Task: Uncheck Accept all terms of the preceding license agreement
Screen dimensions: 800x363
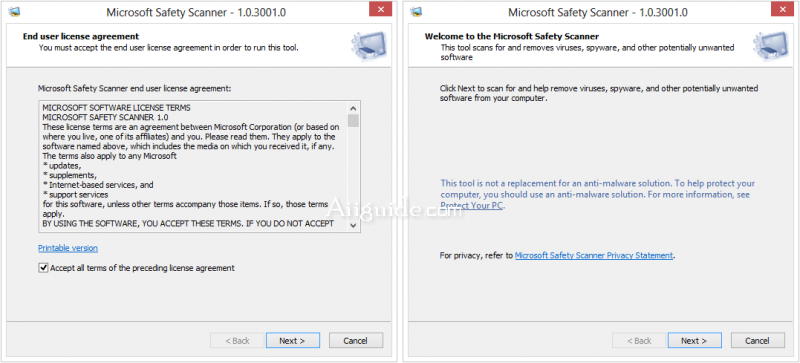Action: coord(43,268)
